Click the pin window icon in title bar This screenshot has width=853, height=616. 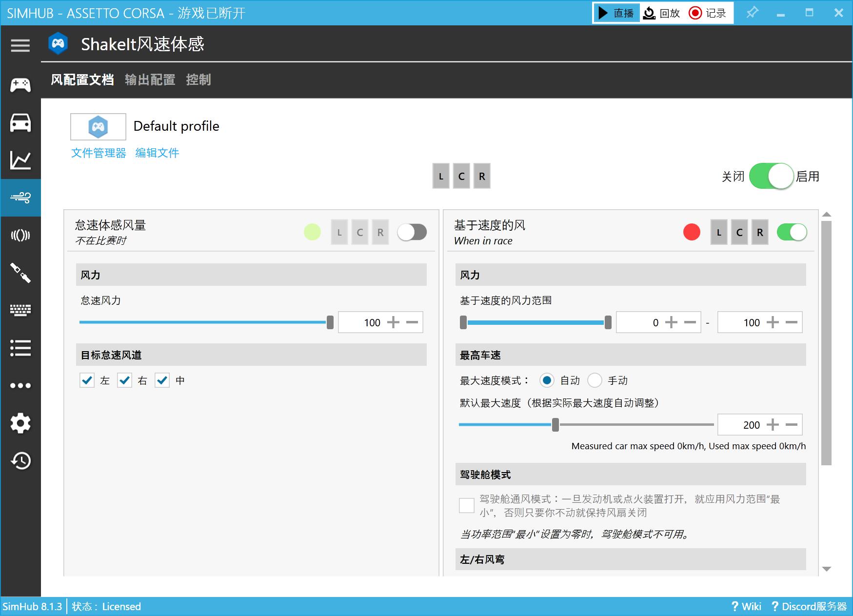point(753,12)
